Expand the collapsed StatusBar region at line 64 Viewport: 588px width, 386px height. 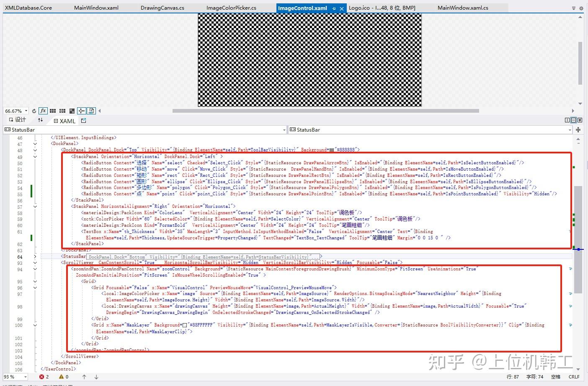(x=35, y=256)
